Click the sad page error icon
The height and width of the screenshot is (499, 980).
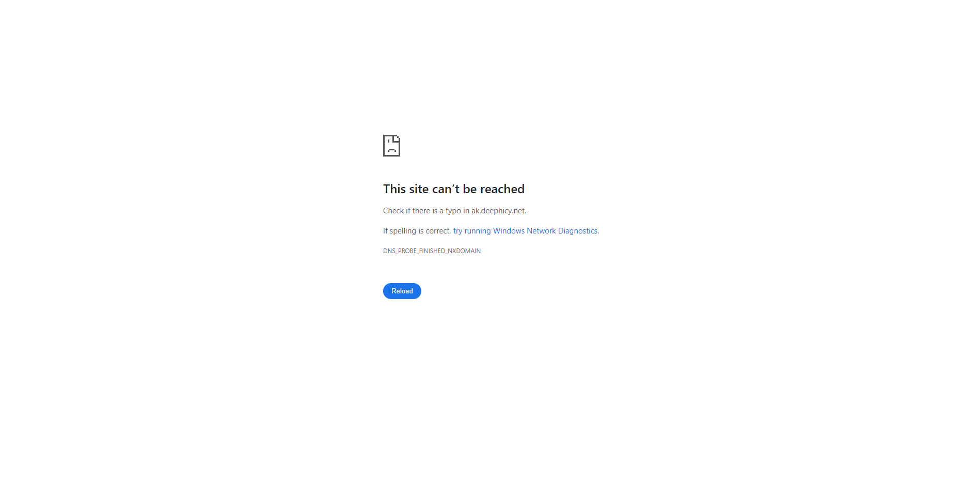[391, 146]
